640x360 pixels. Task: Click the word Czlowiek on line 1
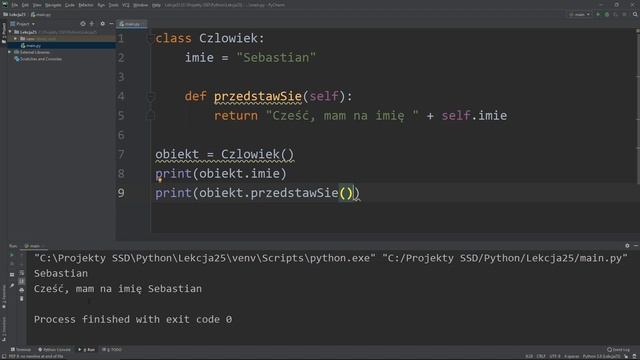228,38
